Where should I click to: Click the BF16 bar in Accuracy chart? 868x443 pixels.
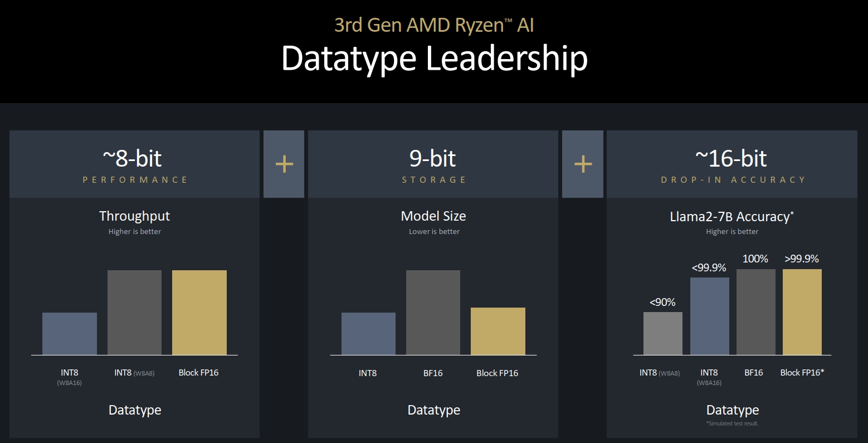coord(756,312)
